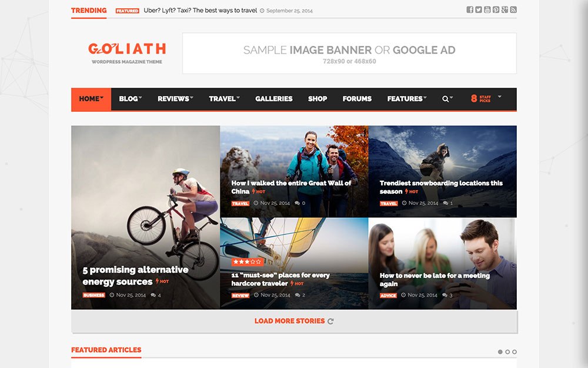Click the sample image banner ad
The width and height of the screenshot is (588, 368).
349,54
